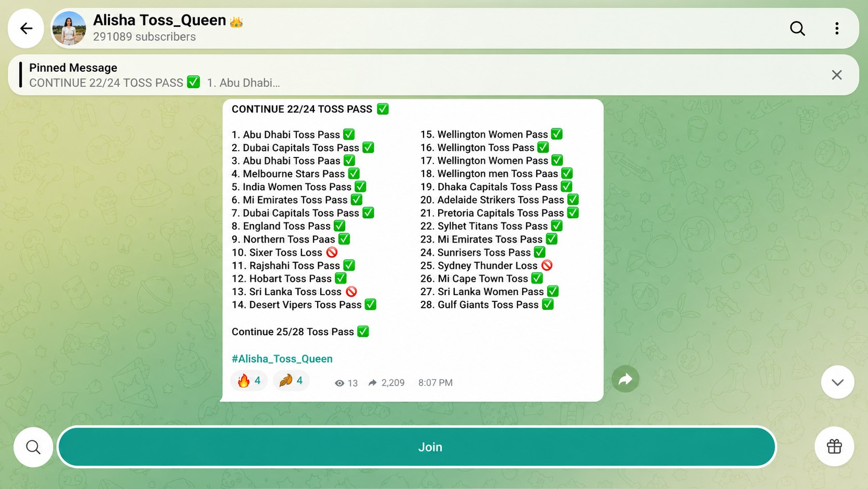Close the pinned message banner
This screenshot has width=868, height=489.
837,75
